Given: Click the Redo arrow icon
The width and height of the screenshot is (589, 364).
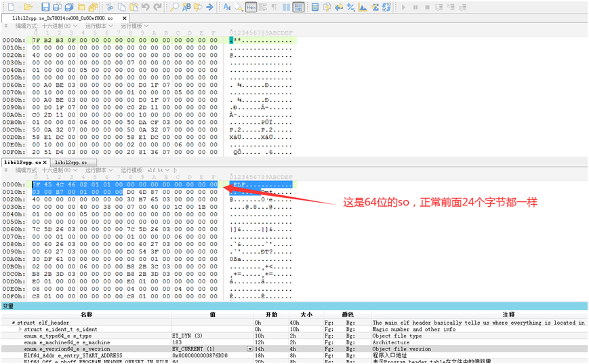Looking at the screenshot, I should click(158, 7).
